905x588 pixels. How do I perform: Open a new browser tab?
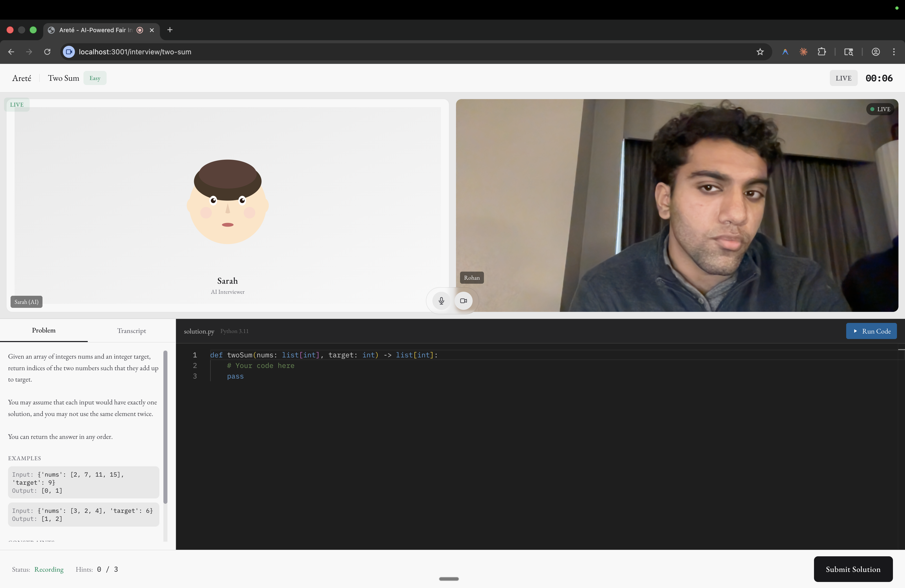point(170,30)
